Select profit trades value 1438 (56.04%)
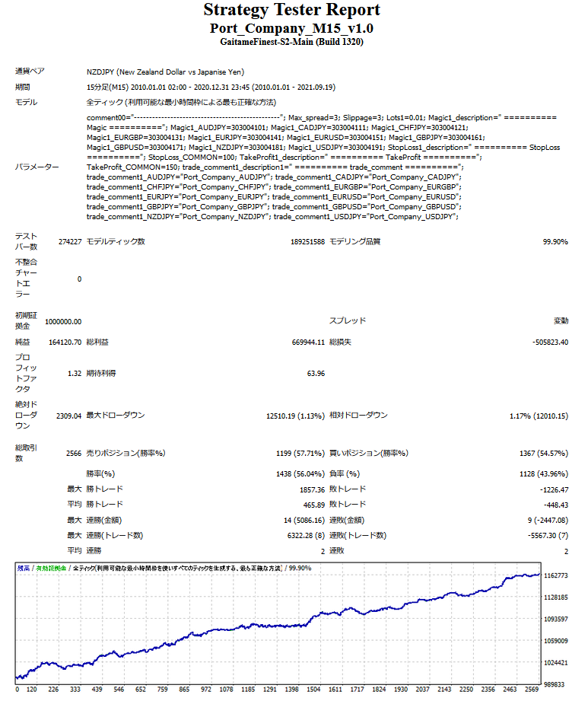Viewport: 588px width, 701px height. [x=300, y=474]
